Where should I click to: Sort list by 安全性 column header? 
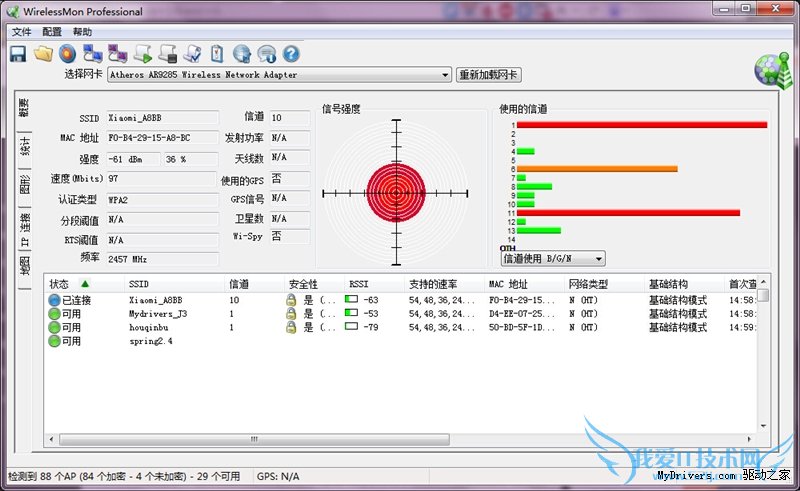pyautogui.click(x=314, y=284)
